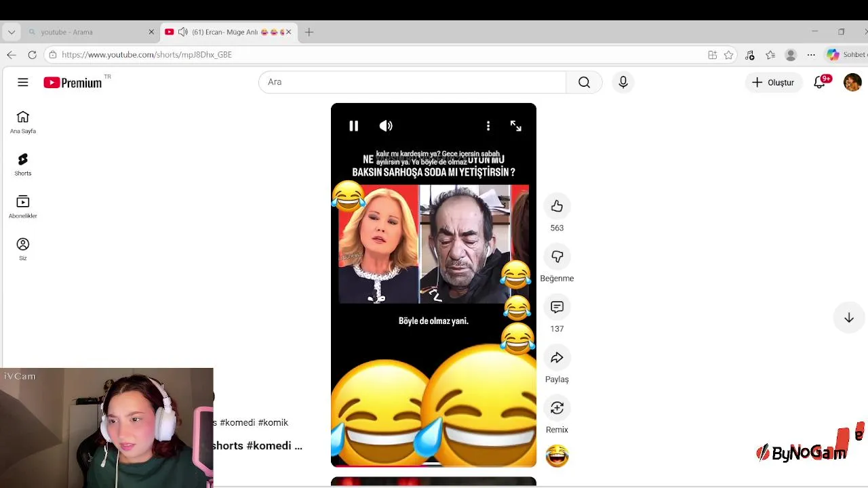Open browser settings and more menu
868x488 pixels.
[x=811, y=55]
